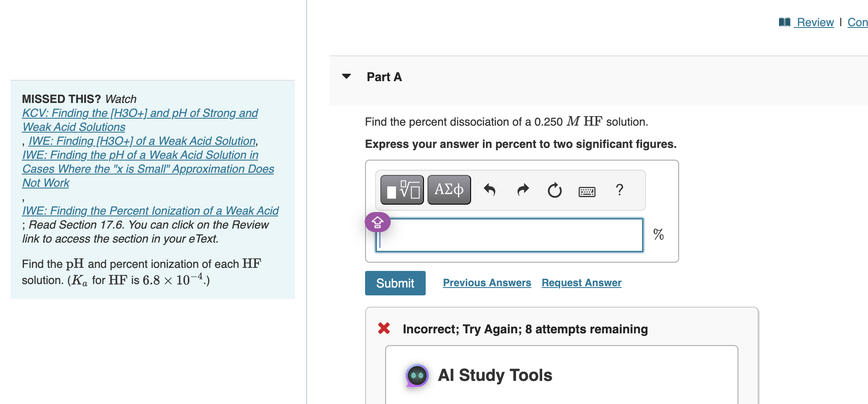868x404 pixels.
Task: Undo the last equation edit
Action: tap(490, 189)
